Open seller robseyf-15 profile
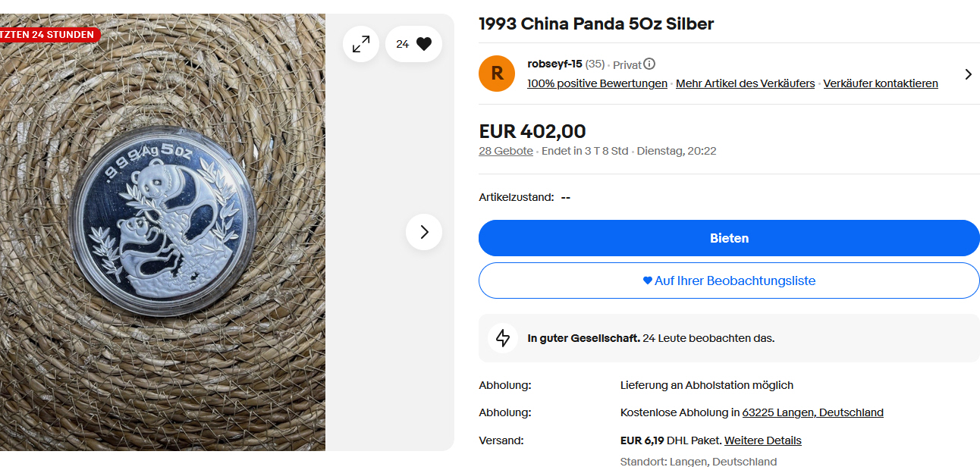The width and height of the screenshot is (980, 467). pos(554,64)
